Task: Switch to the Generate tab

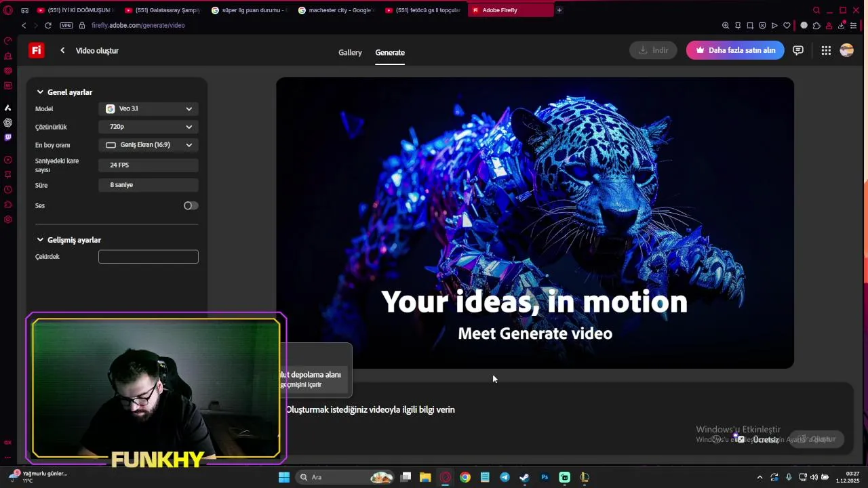Action: pos(390,52)
